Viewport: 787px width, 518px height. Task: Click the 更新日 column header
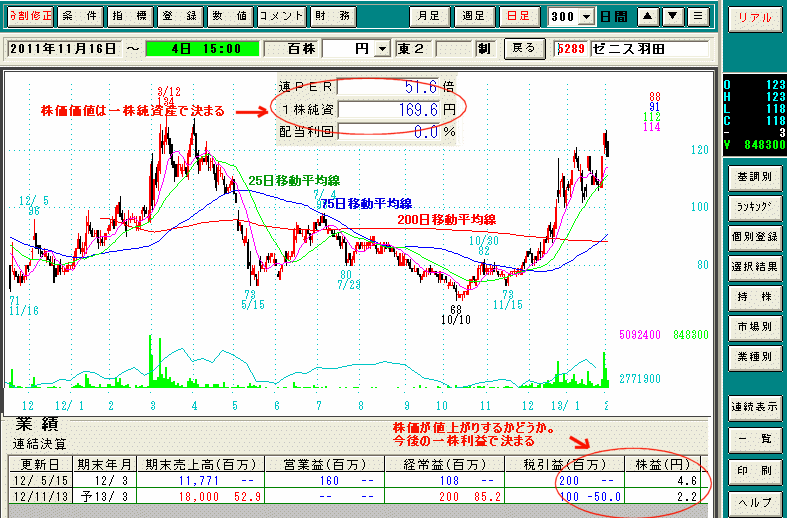click(x=41, y=464)
